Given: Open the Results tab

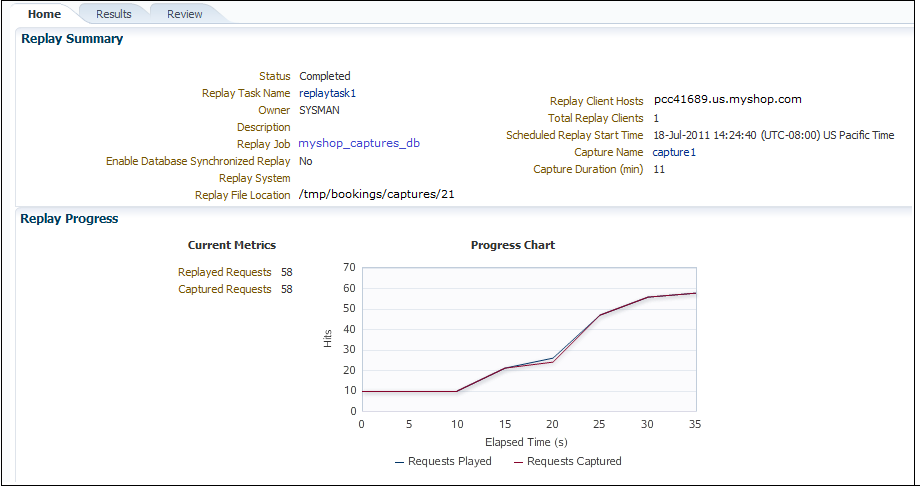Looking at the screenshot, I should tap(114, 14).
